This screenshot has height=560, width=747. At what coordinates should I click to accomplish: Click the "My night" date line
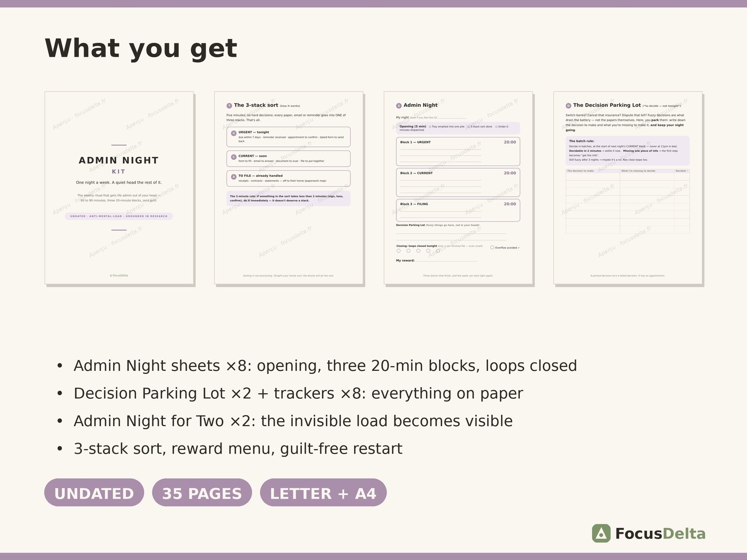(x=452, y=117)
